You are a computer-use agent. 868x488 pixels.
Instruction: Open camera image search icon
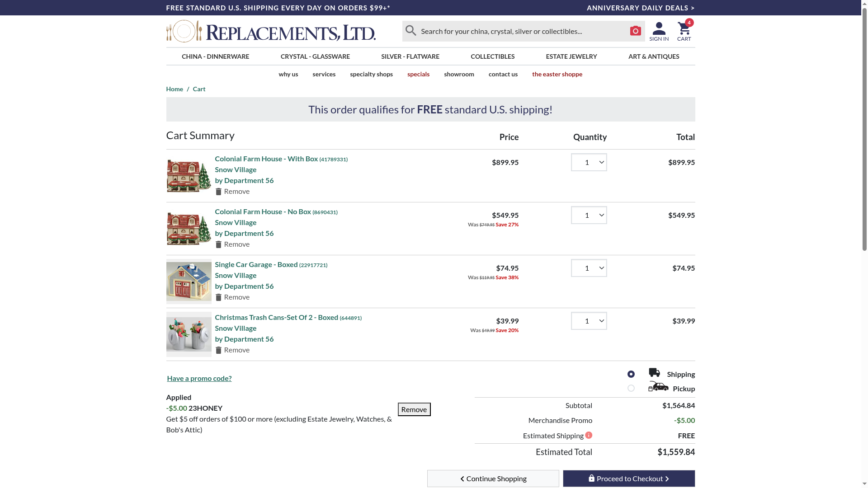pyautogui.click(x=635, y=31)
